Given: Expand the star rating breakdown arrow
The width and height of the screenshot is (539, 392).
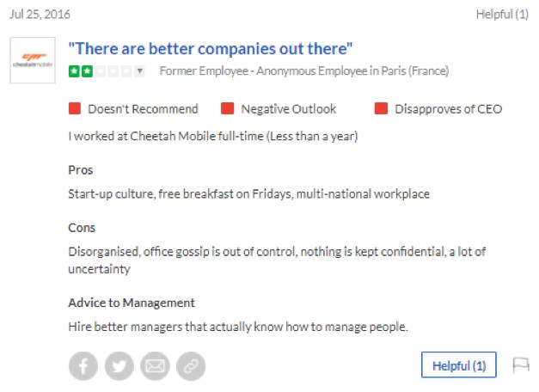Looking at the screenshot, I should [x=139, y=71].
